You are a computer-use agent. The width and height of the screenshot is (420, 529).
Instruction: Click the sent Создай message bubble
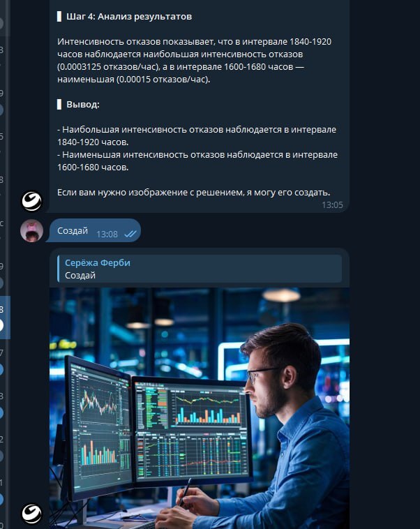click(x=93, y=231)
